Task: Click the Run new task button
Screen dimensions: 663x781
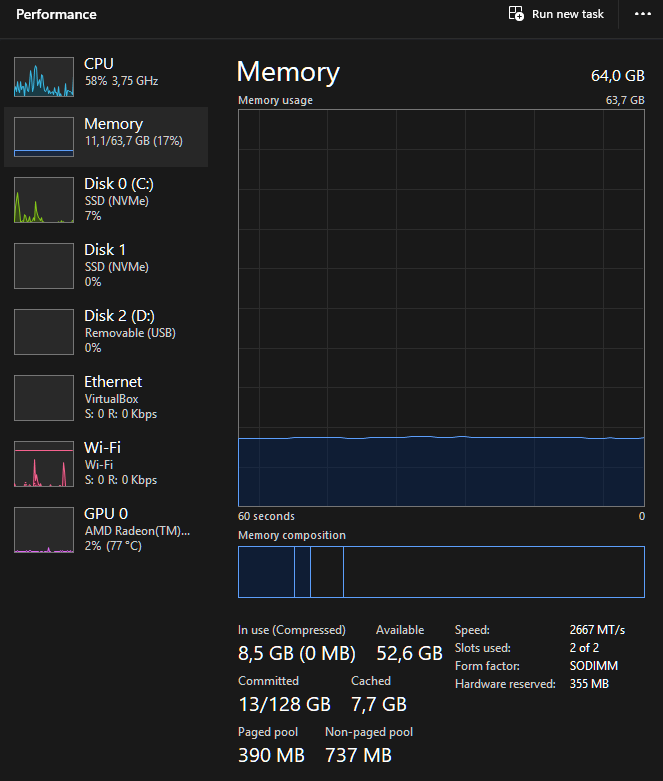Action: pos(557,14)
